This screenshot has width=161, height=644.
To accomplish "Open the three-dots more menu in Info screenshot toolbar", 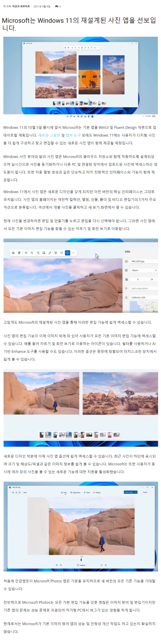I will 73,253.
